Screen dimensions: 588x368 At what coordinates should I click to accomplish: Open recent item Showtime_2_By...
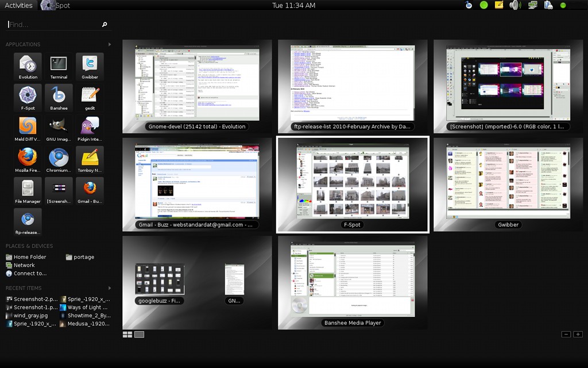pyautogui.click(x=85, y=316)
